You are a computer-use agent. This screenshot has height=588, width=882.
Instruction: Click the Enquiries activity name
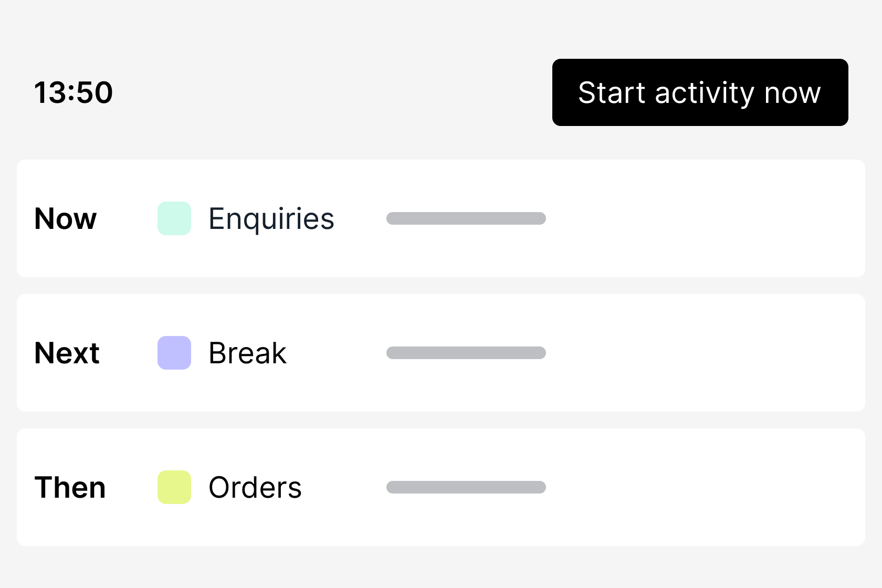tap(271, 219)
